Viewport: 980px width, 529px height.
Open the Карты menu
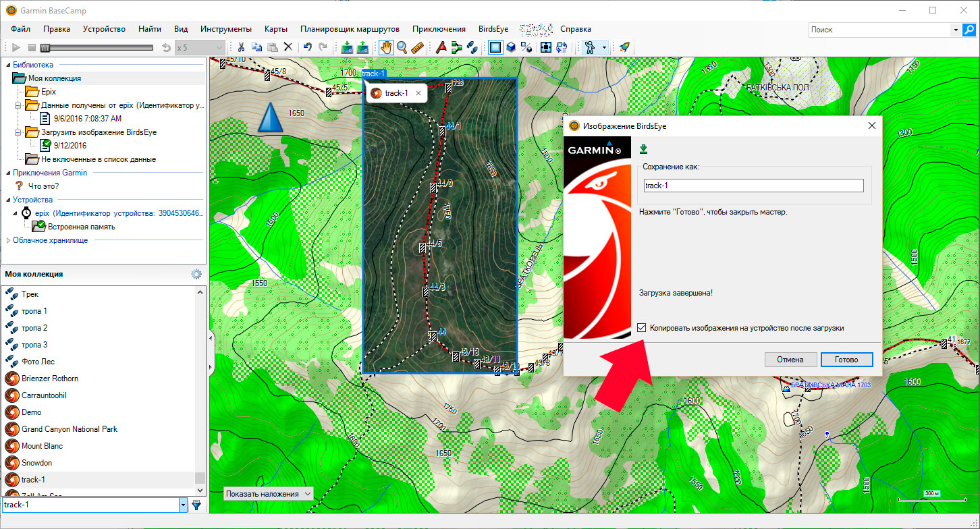click(x=276, y=29)
